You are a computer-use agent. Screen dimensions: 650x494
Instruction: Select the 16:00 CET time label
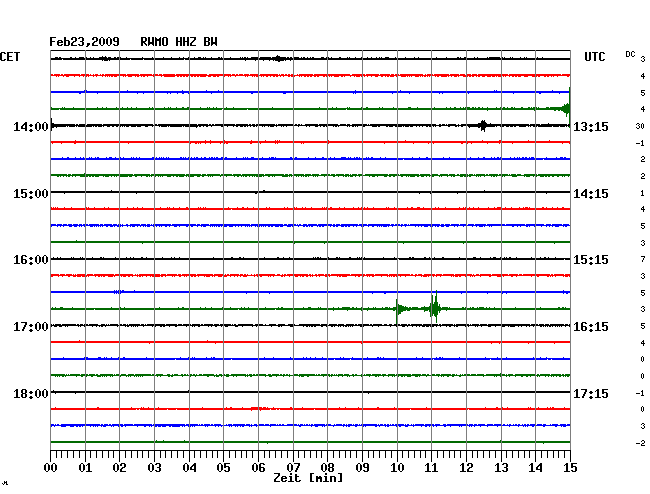click(x=31, y=260)
